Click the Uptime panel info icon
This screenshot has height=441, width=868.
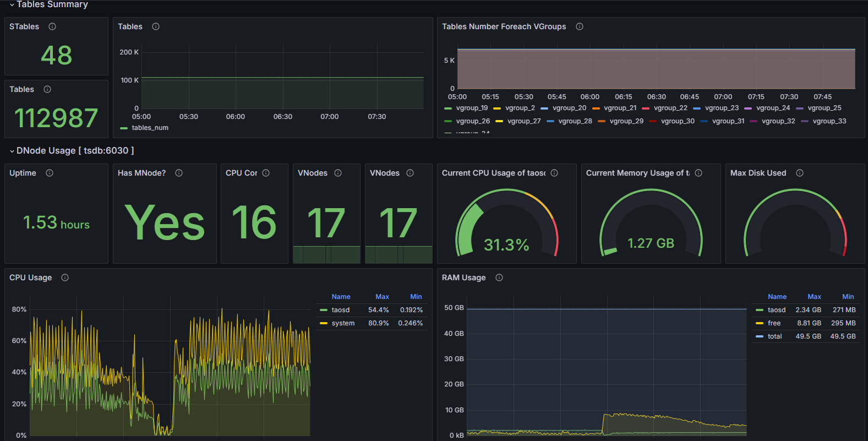point(50,173)
